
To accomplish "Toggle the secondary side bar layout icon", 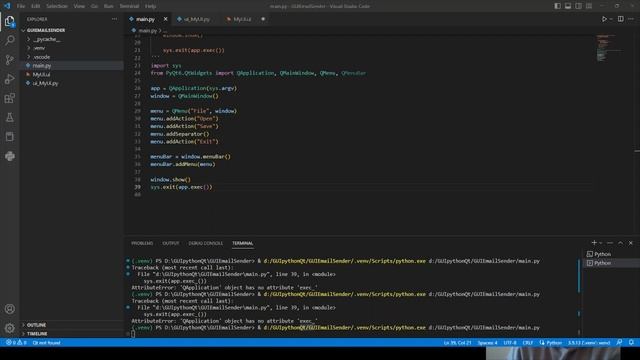I will click(578, 6).
